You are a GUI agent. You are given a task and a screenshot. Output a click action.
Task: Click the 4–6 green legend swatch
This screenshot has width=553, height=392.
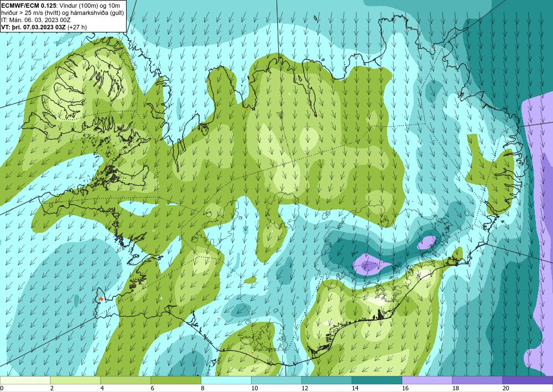click(x=126, y=380)
